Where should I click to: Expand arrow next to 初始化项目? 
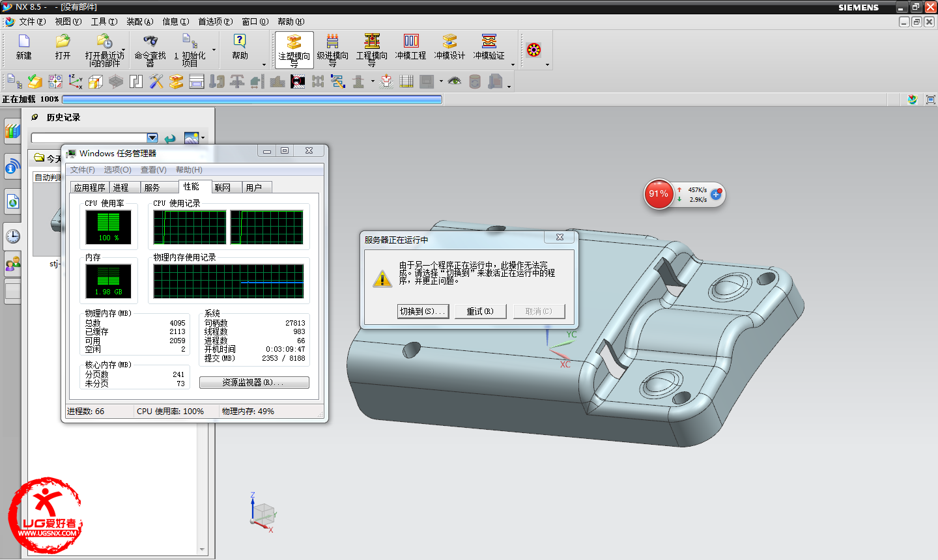[214, 50]
